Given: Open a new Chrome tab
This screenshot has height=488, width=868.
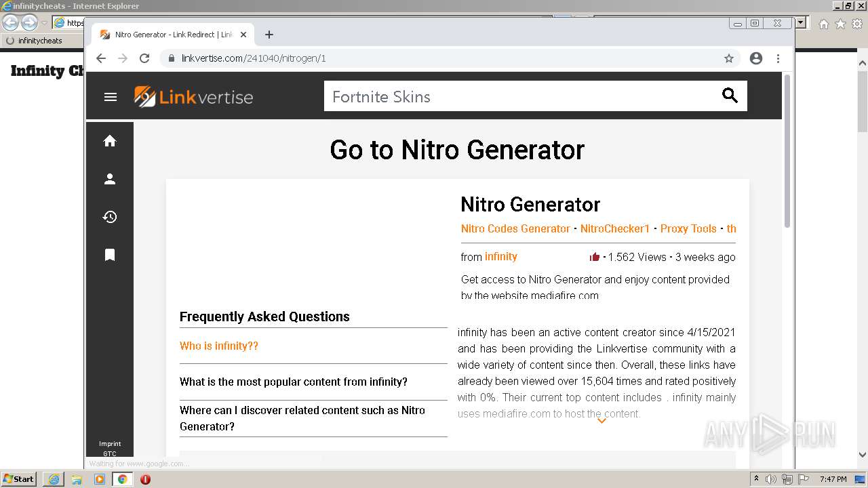Looking at the screenshot, I should [x=269, y=35].
